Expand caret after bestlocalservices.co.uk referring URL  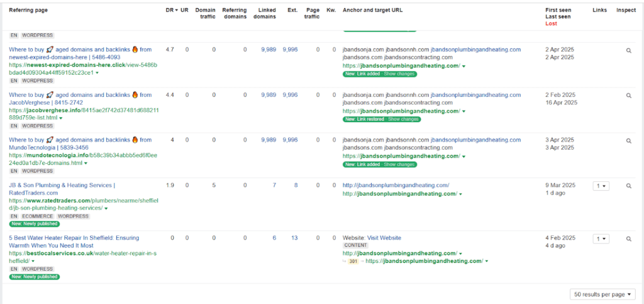click(x=33, y=261)
